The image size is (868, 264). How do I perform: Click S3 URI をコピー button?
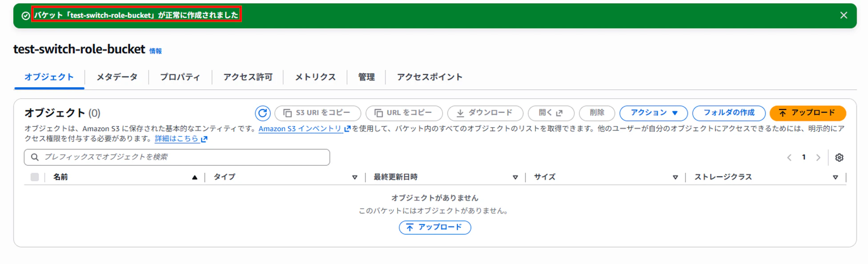(317, 113)
